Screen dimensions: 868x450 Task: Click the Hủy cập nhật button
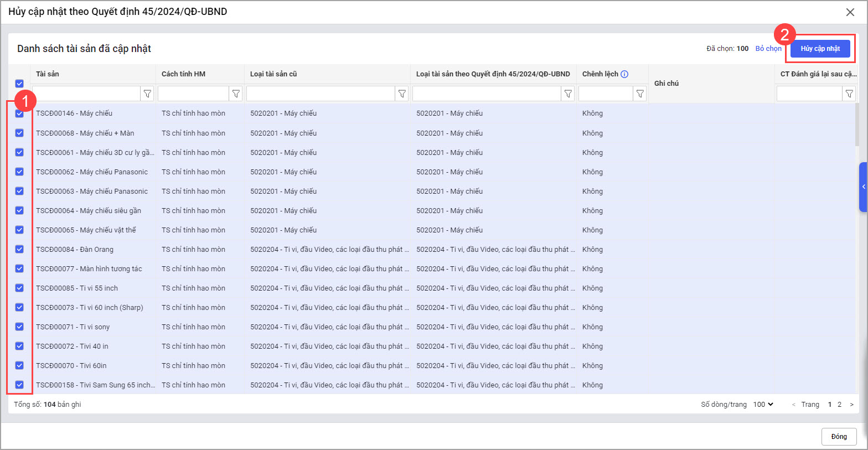(820, 49)
